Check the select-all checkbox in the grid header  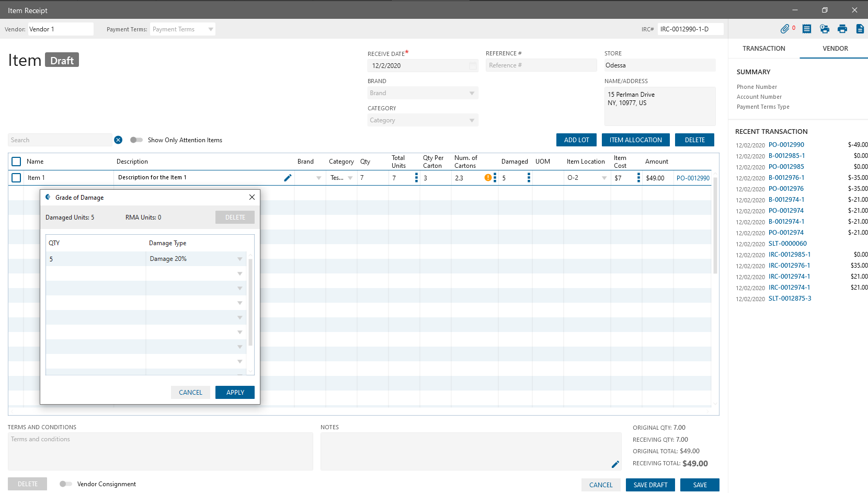click(x=16, y=162)
